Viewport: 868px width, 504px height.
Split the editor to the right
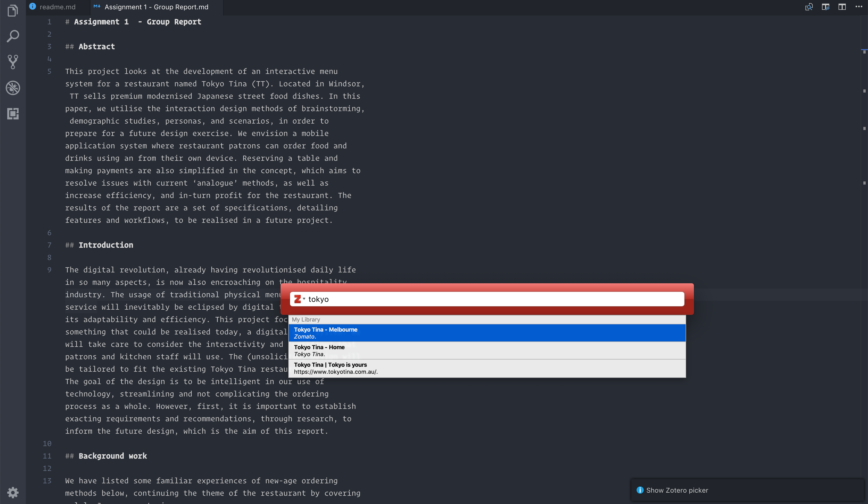842,7
